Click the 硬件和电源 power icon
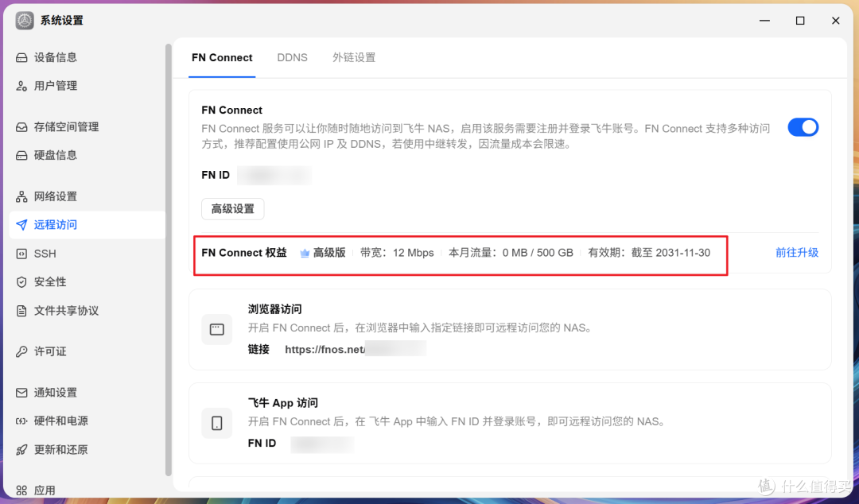The width and height of the screenshot is (859, 504). 21,421
